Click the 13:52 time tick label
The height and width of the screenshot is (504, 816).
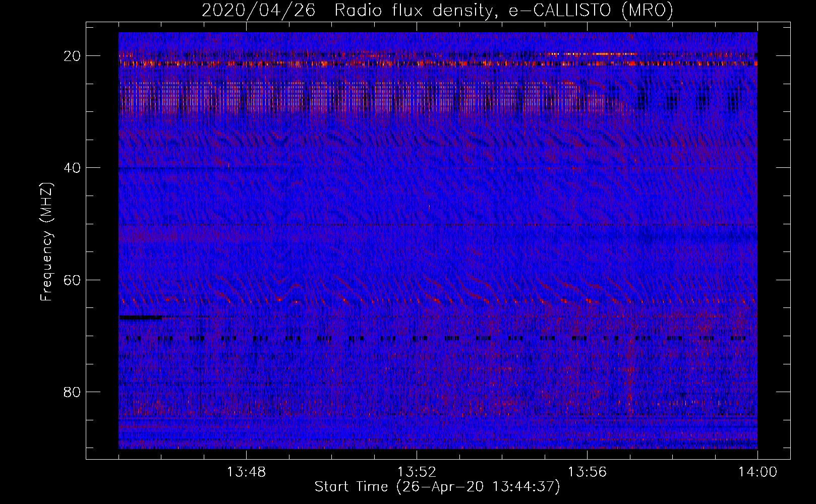click(417, 472)
